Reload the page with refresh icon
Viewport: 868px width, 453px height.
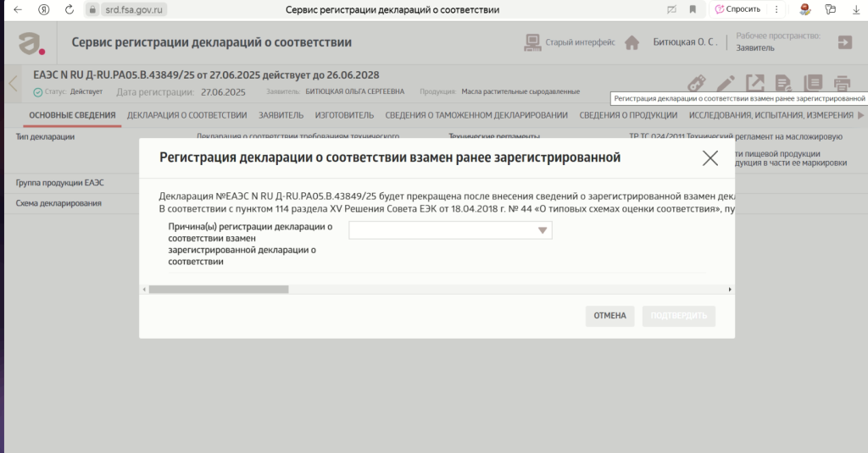click(70, 9)
